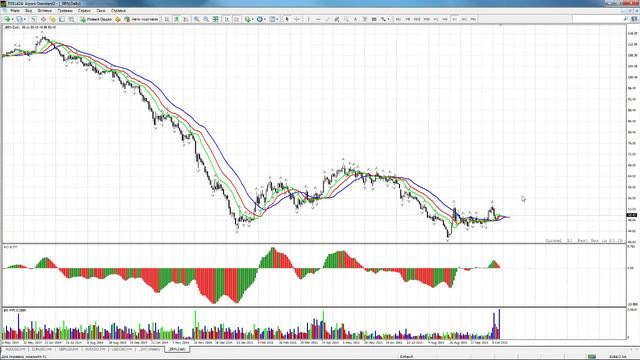Switch to the EURUSD,H4 chart tab

[x=41, y=349]
